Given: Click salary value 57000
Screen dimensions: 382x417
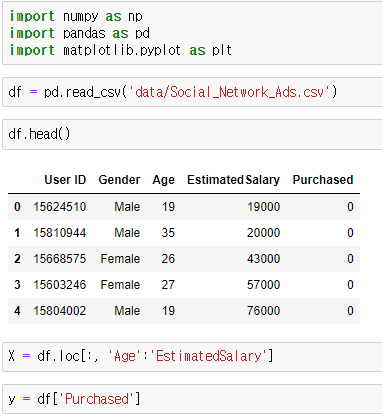Looking at the screenshot, I should pyautogui.click(x=263, y=285).
